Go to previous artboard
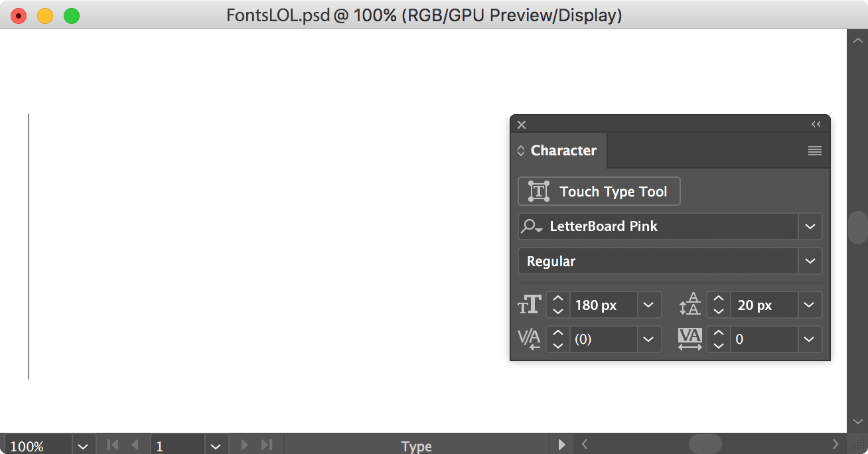The image size is (868, 454). pyautogui.click(x=135, y=445)
